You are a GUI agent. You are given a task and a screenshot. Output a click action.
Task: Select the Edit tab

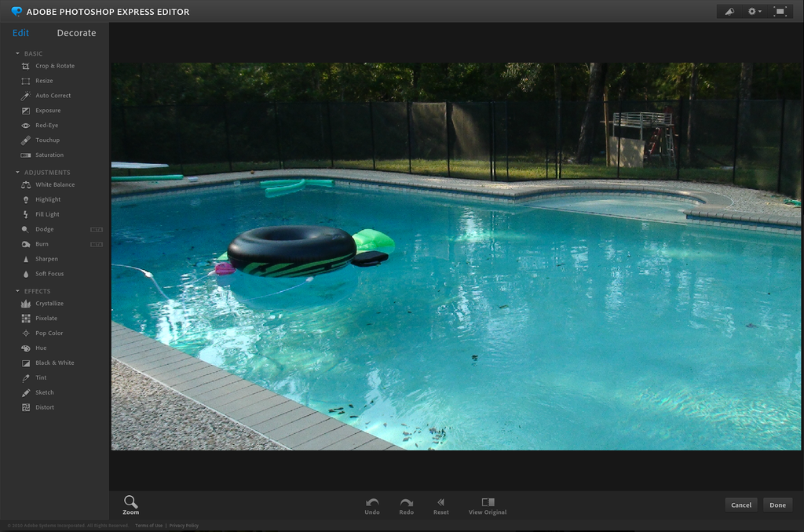point(20,32)
